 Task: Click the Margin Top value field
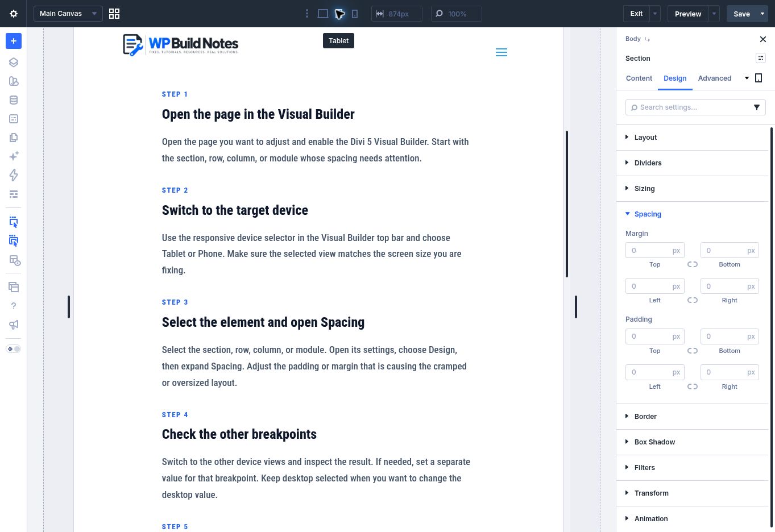click(x=655, y=250)
